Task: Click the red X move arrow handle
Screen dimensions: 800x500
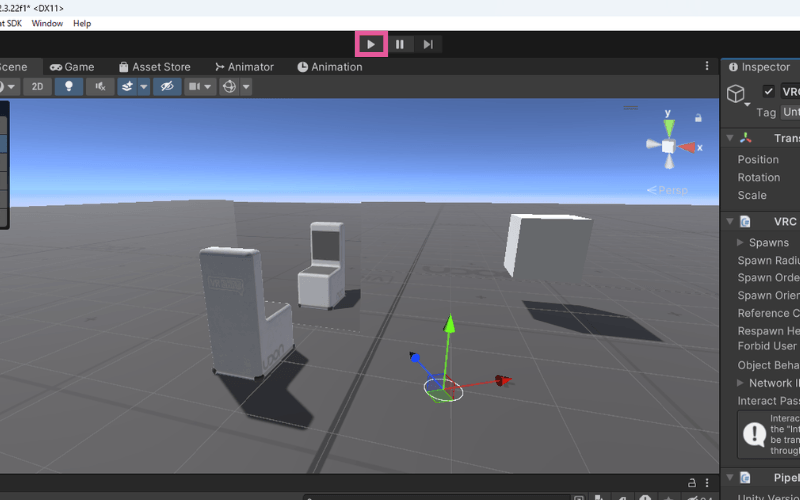Action: point(503,380)
